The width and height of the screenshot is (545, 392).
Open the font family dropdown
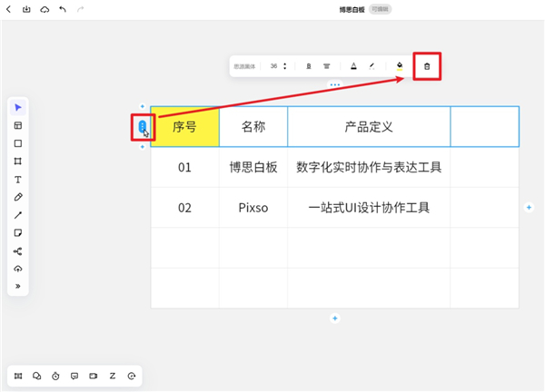[244, 66]
